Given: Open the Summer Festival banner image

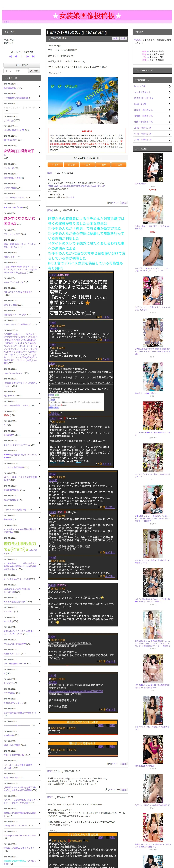Looking at the screenshot, I should tap(83, 100).
